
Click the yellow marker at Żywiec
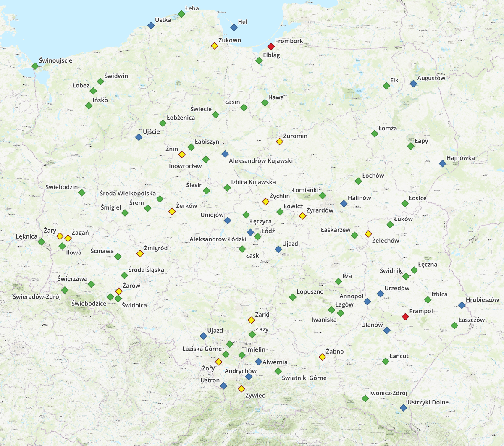click(241, 389)
